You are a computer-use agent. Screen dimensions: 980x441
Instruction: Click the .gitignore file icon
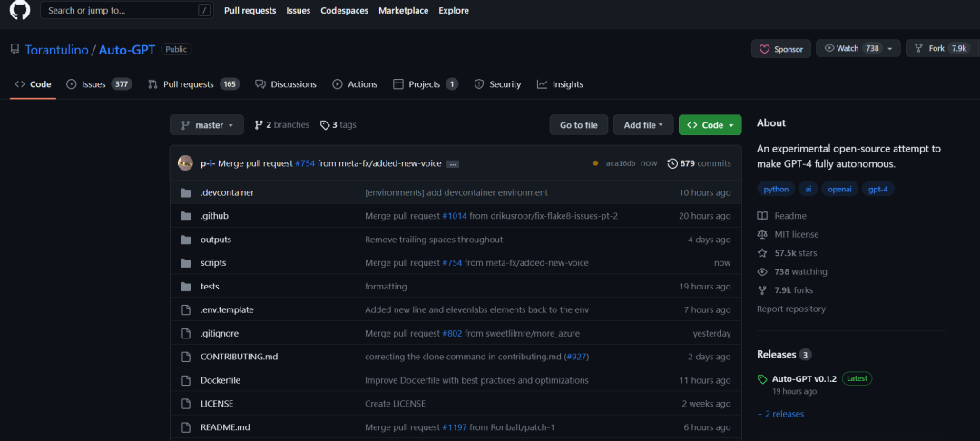tap(186, 333)
